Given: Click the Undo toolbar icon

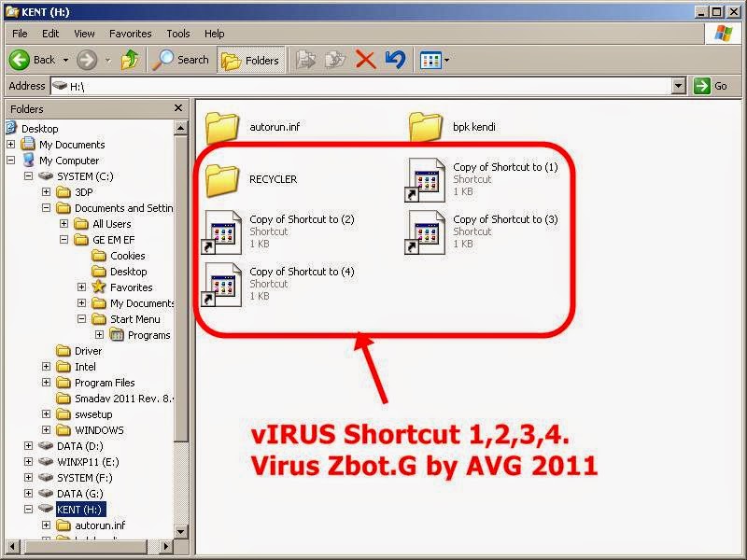Looking at the screenshot, I should (395, 60).
